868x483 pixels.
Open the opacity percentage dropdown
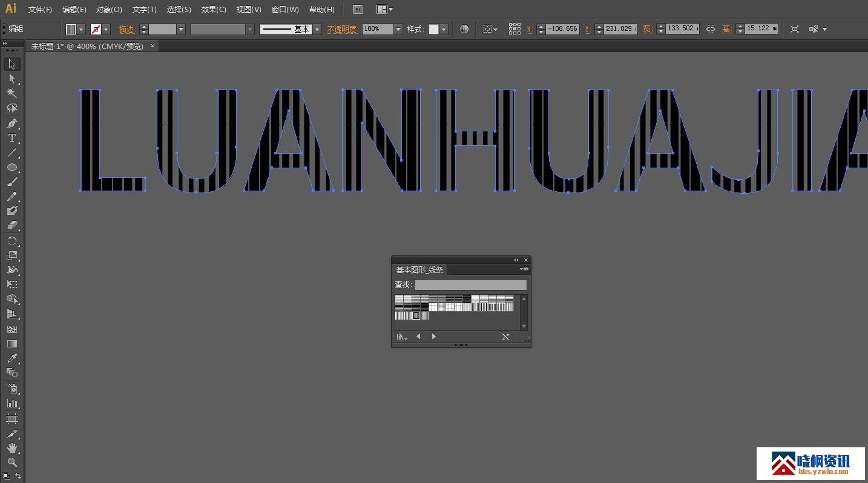(x=398, y=29)
